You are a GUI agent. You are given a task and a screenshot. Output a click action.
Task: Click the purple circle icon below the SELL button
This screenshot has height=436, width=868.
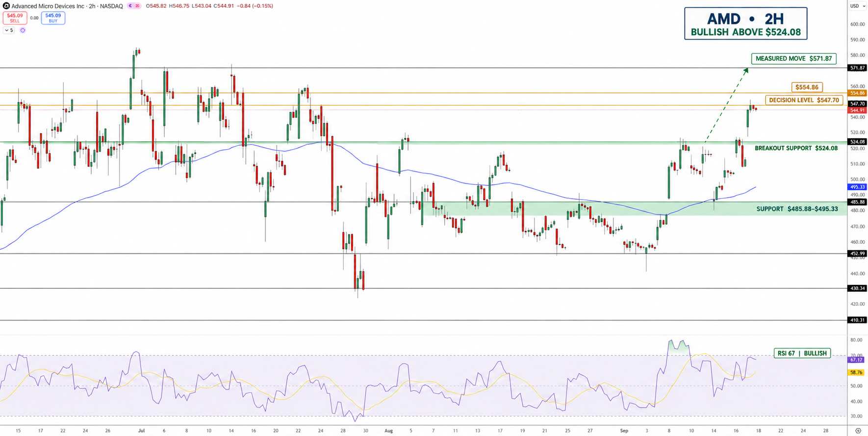[23, 30]
